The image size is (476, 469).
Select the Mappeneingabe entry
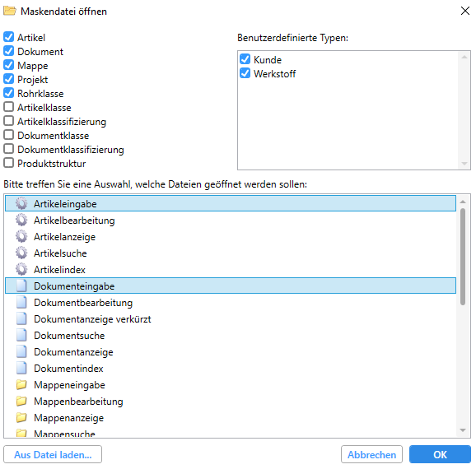pyautogui.click(x=231, y=384)
